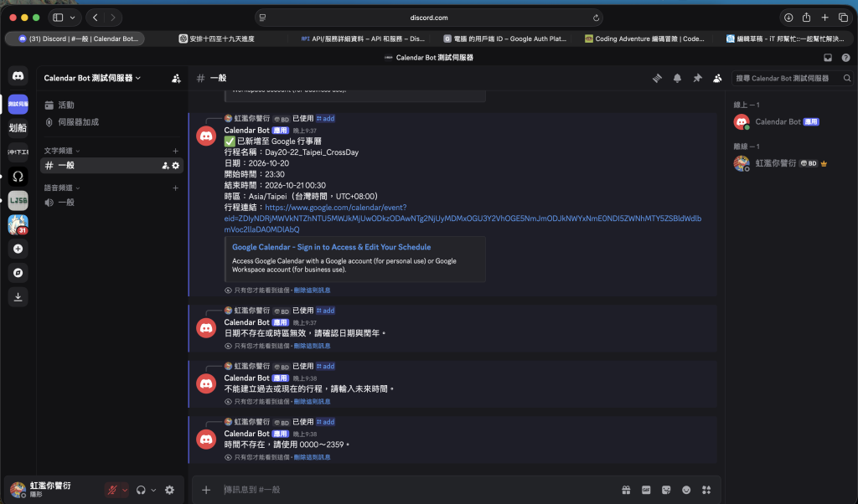Open 伺服器加成 server boost item
Screen dimensions: 858x504
coord(111,122)
